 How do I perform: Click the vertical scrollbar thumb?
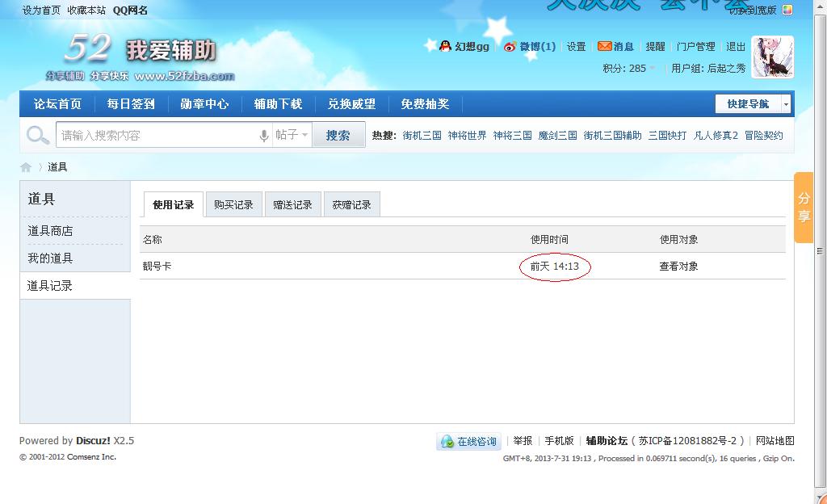click(821, 251)
